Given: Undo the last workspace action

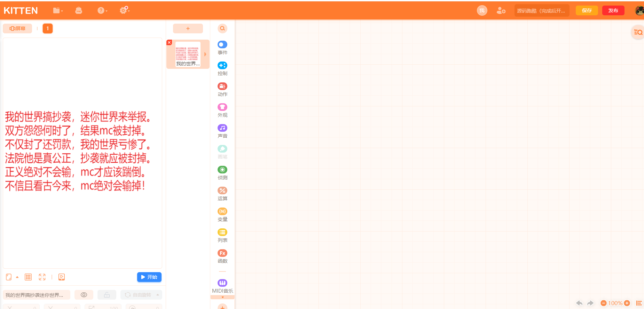Looking at the screenshot, I should click(579, 303).
